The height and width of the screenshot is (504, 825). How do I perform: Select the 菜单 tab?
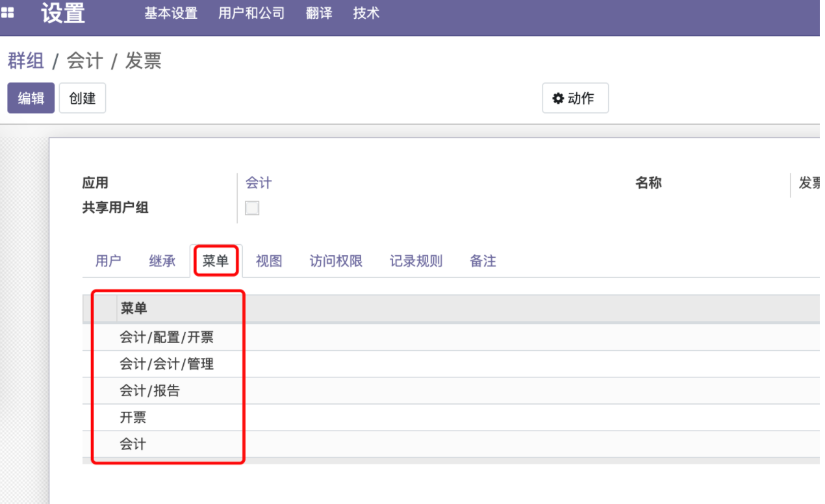[x=216, y=261]
